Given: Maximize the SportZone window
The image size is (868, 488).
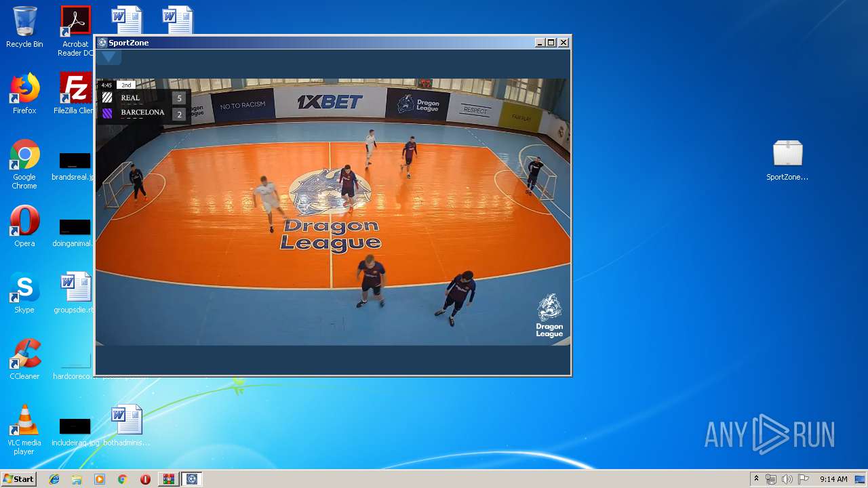Looking at the screenshot, I should click(x=551, y=43).
